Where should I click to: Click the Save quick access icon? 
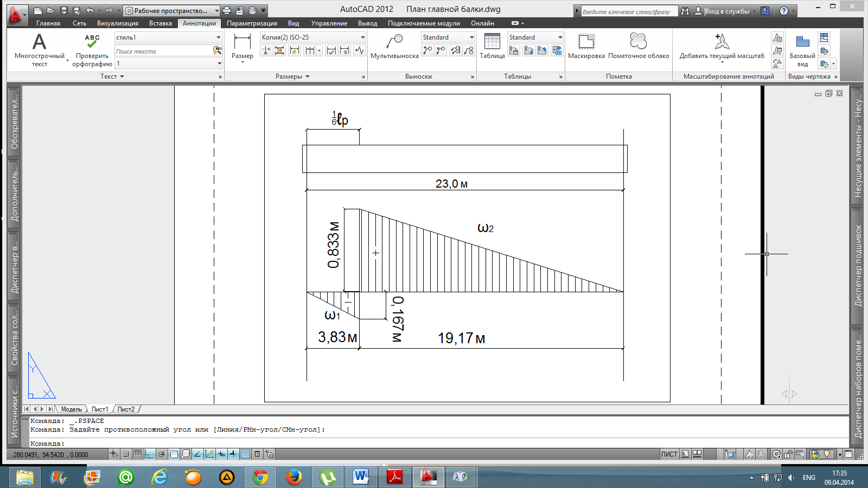point(63,10)
